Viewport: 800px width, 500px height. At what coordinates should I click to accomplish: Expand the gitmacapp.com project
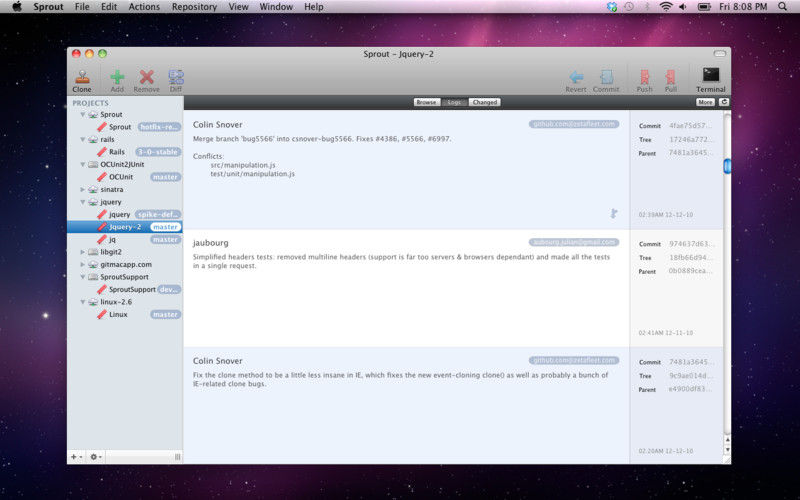[83, 264]
